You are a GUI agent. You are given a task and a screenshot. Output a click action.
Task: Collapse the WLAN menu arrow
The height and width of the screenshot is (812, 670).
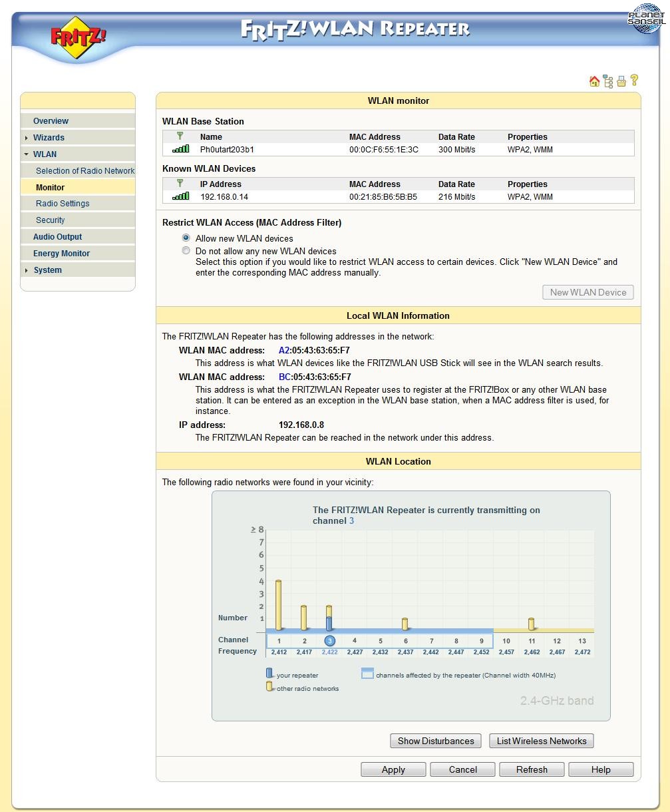click(x=27, y=154)
